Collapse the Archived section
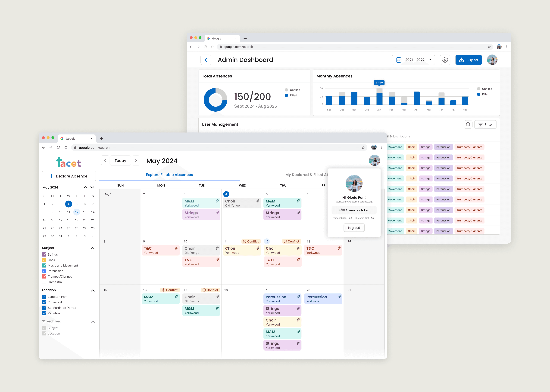This screenshot has width=550, height=392. point(93,322)
